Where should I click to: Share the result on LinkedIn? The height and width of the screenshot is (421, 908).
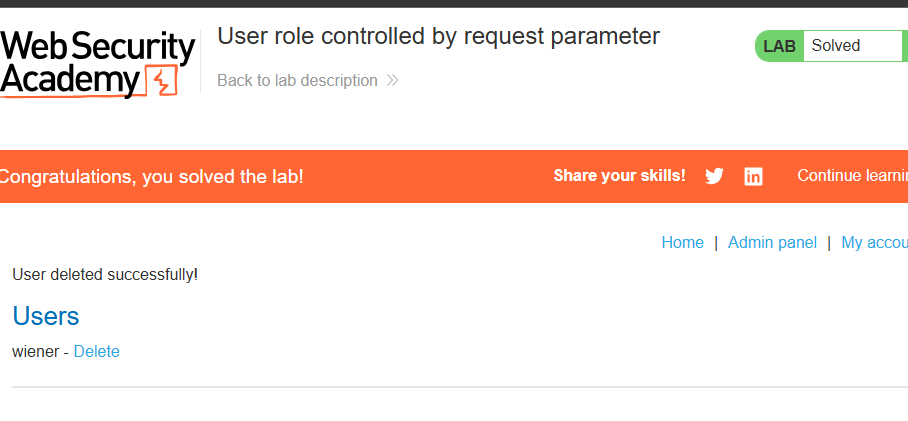[753, 176]
